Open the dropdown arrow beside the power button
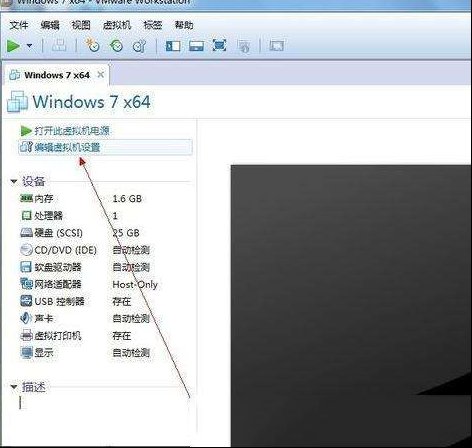Screen dimensions: 472x448 [29, 46]
